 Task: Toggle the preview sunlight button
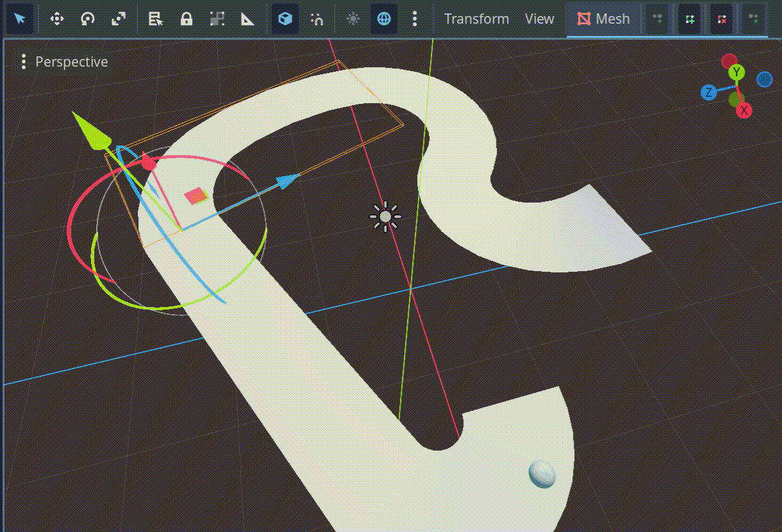click(x=353, y=19)
